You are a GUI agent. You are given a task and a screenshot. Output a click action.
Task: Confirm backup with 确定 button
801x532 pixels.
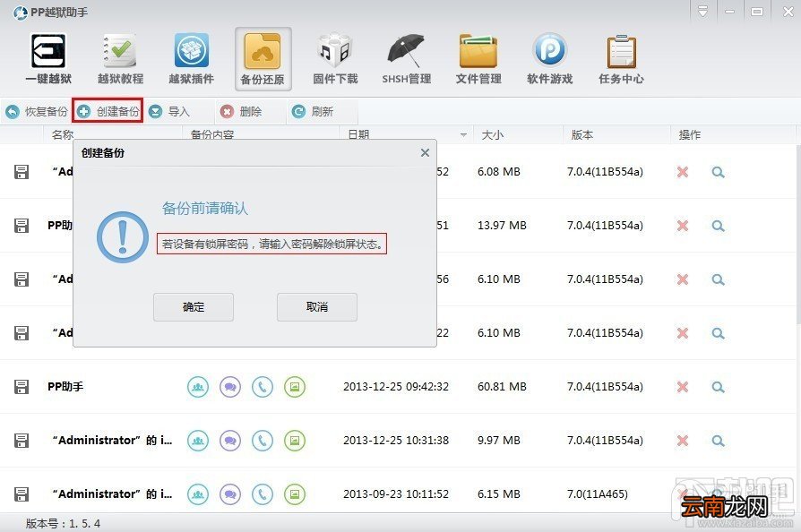click(194, 307)
